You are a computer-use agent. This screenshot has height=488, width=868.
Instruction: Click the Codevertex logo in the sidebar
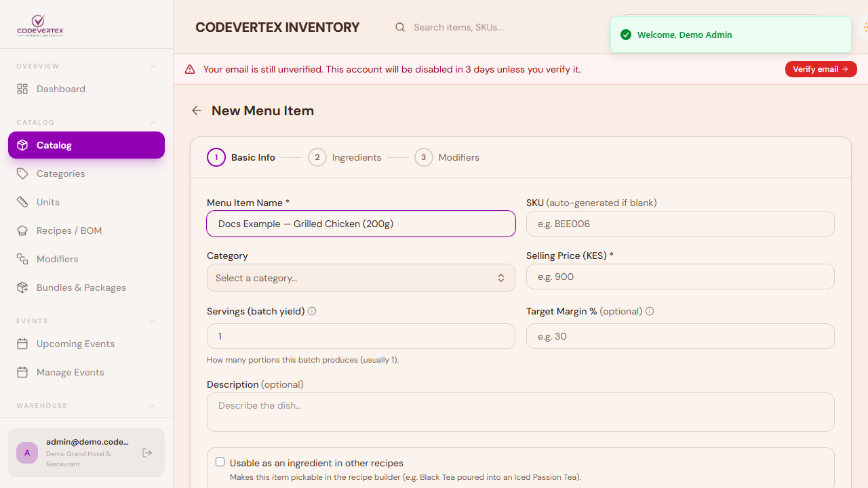pyautogui.click(x=40, y=26)
